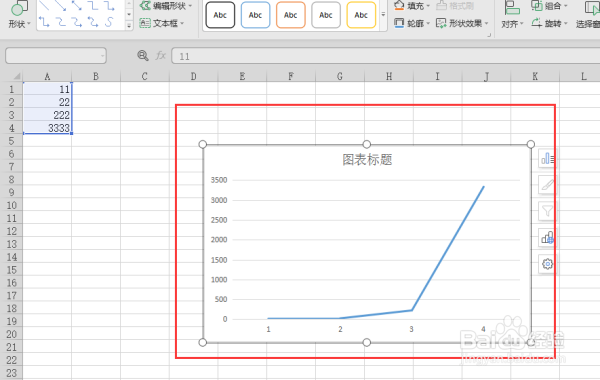Select the plain elbow connector shape
The width and height of the screenshot is (600, 380).
(93, 5)
